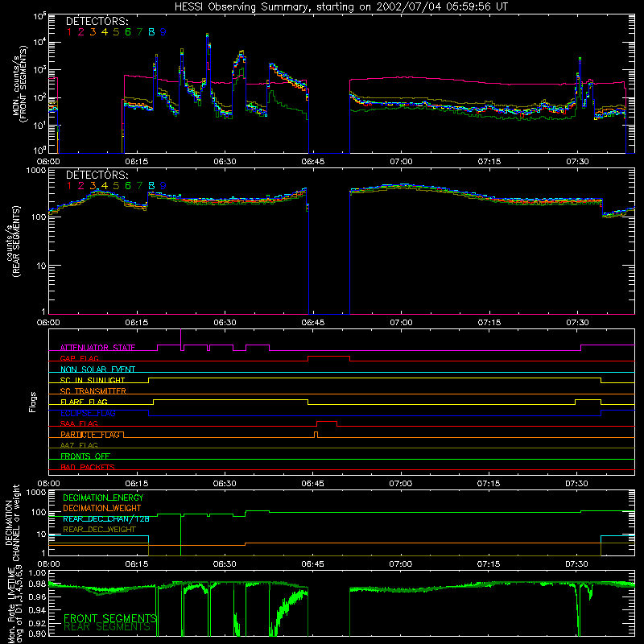Click detector number 9 in the front-segments legend
The width and height of the screenshot is (644, 644).
(163, 32)
